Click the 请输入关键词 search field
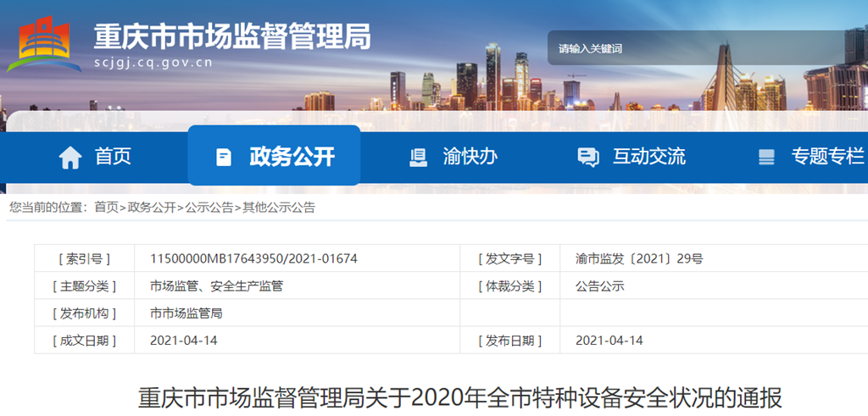 click(x=708, y=48)
